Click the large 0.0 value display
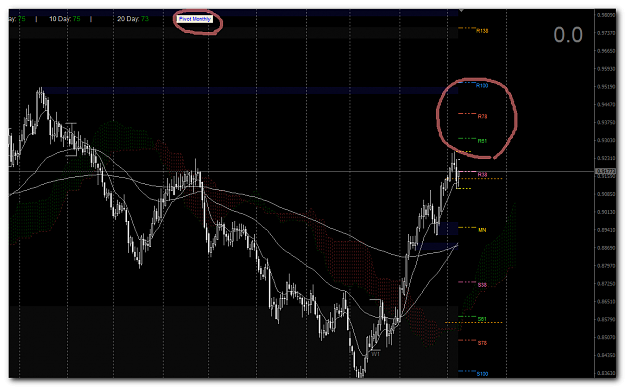The height and width of the screenshot is (387, 625). (x=568, y=35)
